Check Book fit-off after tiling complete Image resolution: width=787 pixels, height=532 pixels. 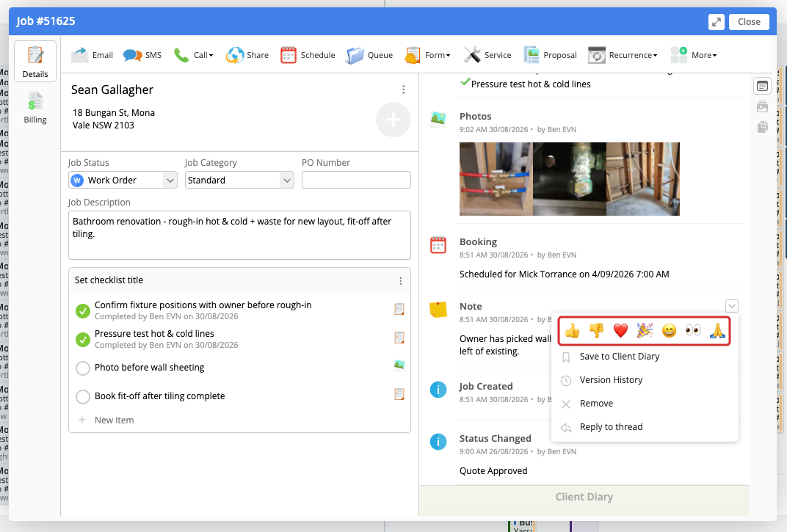point(83,397)
